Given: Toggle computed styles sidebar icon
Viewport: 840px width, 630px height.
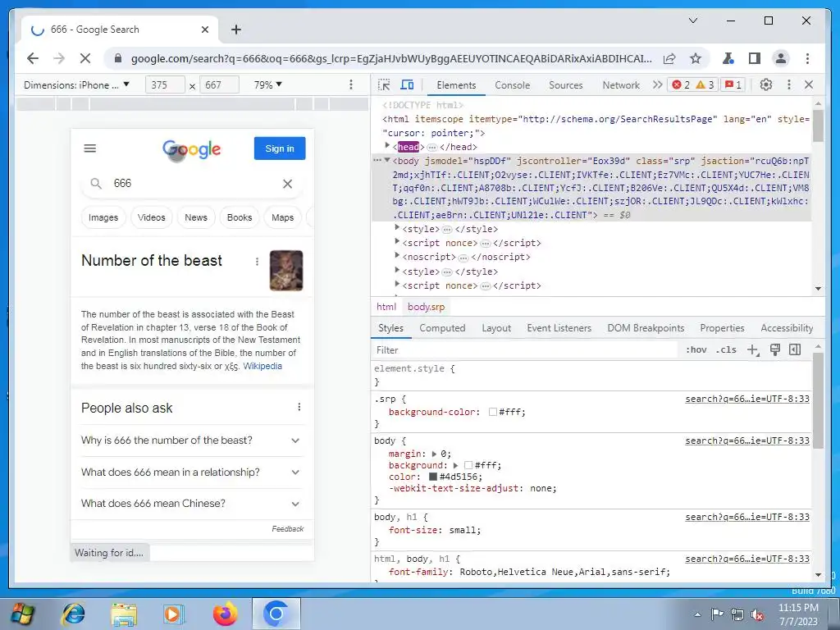Looking at the screenshot, I should click(x=795, y=349).
